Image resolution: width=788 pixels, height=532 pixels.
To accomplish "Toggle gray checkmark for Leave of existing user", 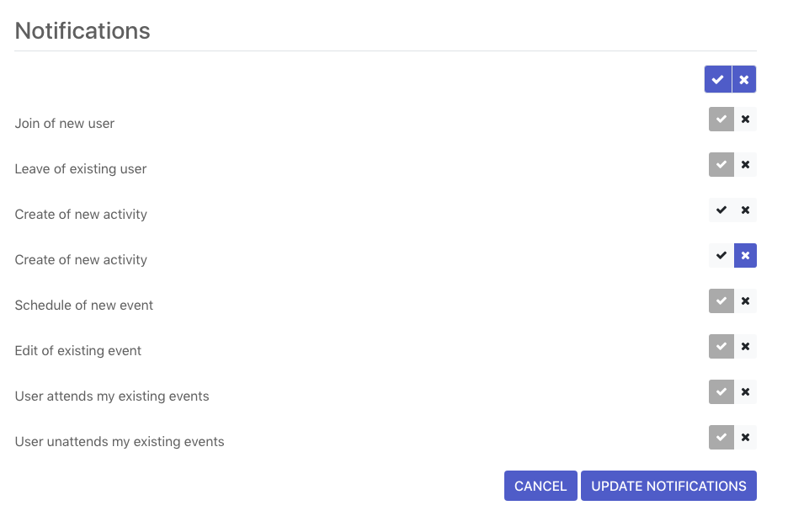I will point(721,165).
